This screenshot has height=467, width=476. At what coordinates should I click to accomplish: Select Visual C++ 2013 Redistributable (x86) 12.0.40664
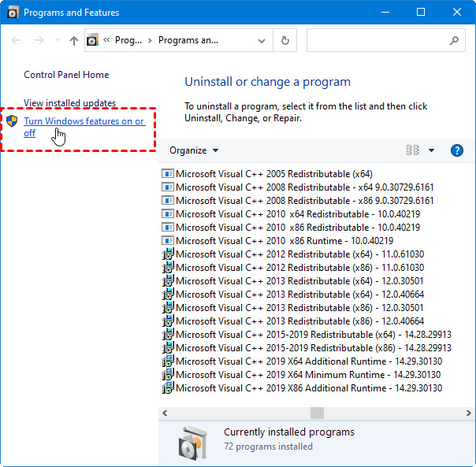(x=293, y=321)
